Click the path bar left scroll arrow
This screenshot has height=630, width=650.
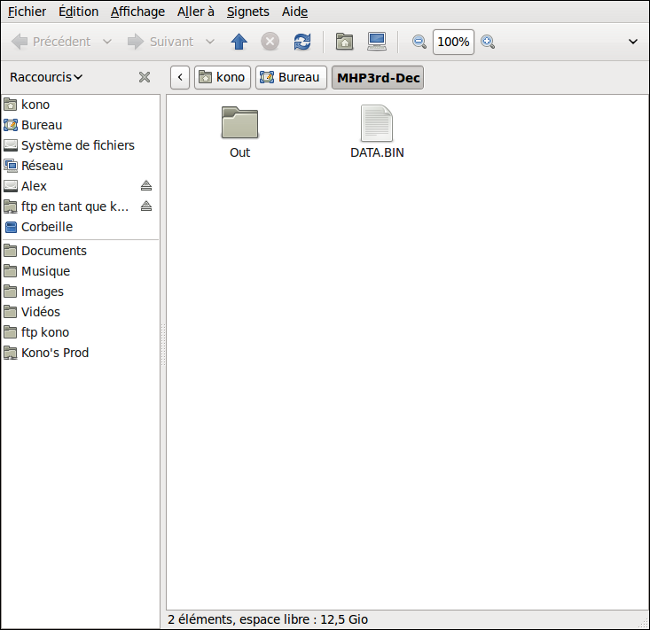coord(180,78)
